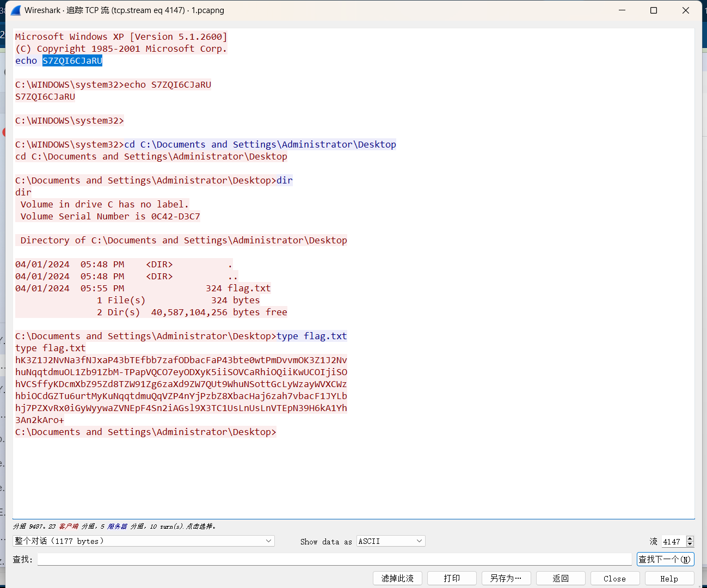The image size is (707, 588).
Task: Click highlighted text S7ZQI6CJaRU
Action: (72, 60)
